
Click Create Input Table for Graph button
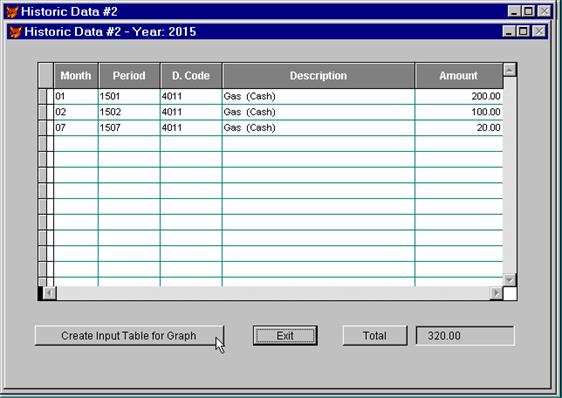click(x=129, y=336)
